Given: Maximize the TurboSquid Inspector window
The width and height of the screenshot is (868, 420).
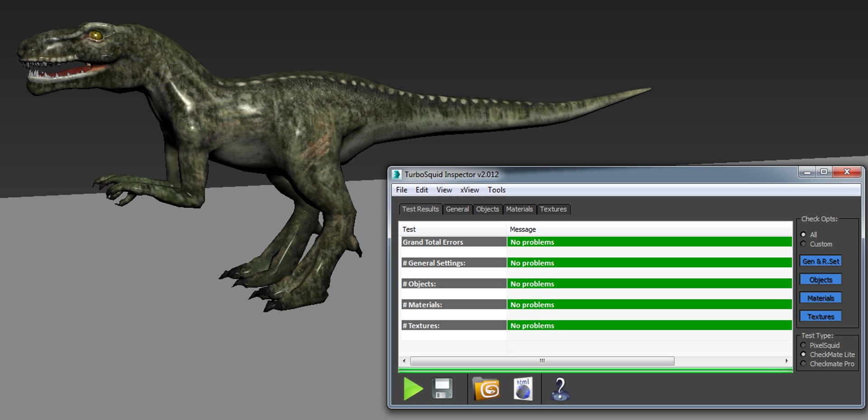Looking at the screenshot, I should pos(824,172).
